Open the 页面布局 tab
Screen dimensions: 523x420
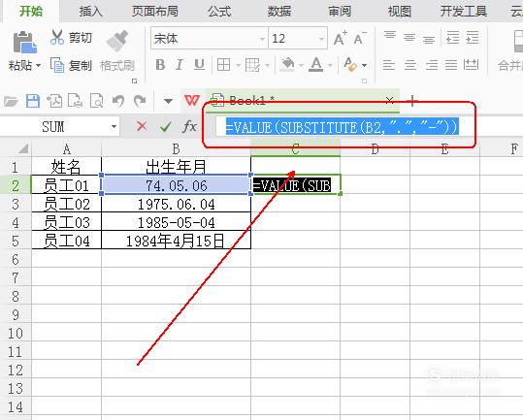[155, 11]
